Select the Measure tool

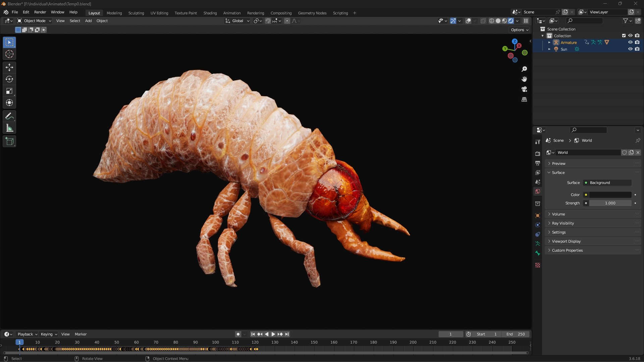pos(9,128)
